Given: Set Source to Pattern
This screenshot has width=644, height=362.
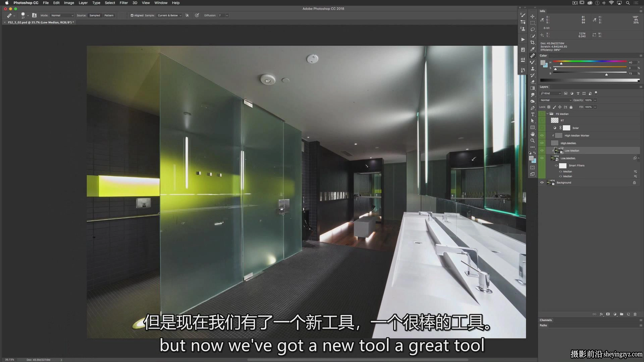Looking at the screenshot, I should [109, 15].
